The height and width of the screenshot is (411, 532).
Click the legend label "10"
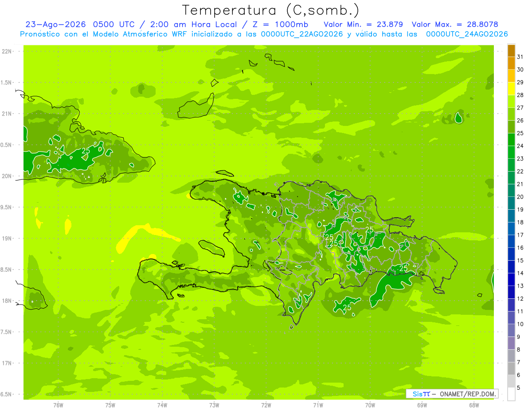point(520,324)
